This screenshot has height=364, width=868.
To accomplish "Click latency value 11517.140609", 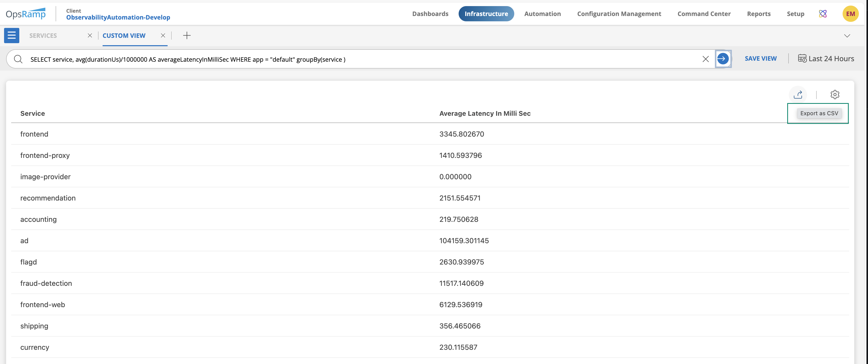I will [x=461, y=283].
